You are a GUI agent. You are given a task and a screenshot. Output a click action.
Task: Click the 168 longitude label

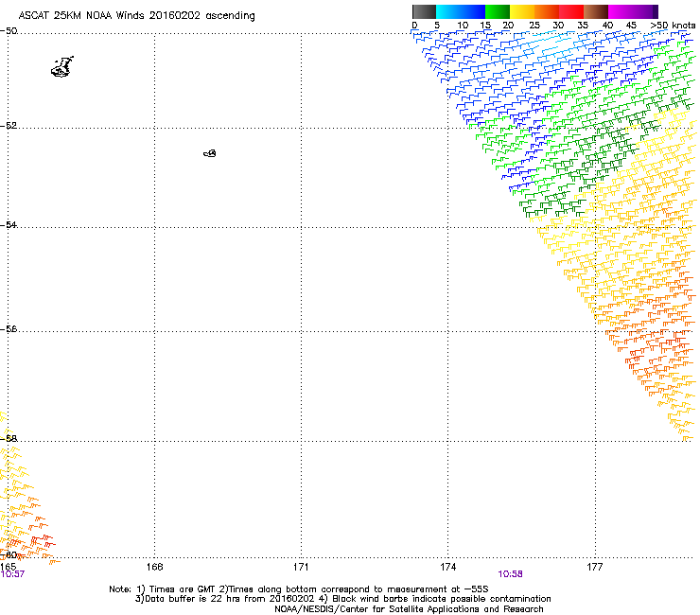(154, 567)
